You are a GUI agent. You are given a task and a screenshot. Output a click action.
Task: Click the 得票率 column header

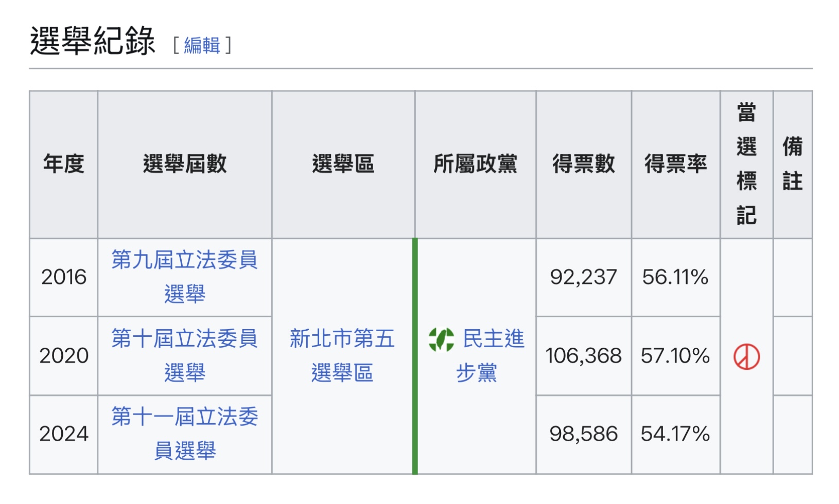tap(675, 164)
